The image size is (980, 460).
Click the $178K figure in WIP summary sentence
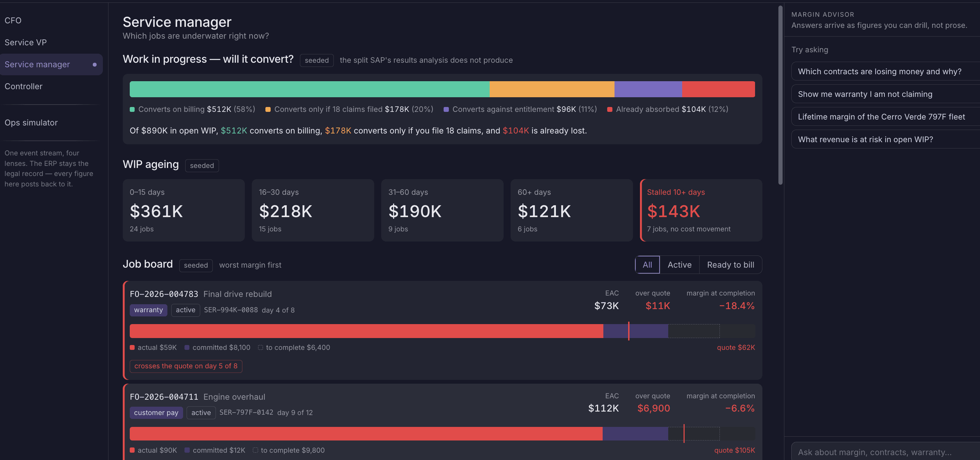tap(338, 130)
